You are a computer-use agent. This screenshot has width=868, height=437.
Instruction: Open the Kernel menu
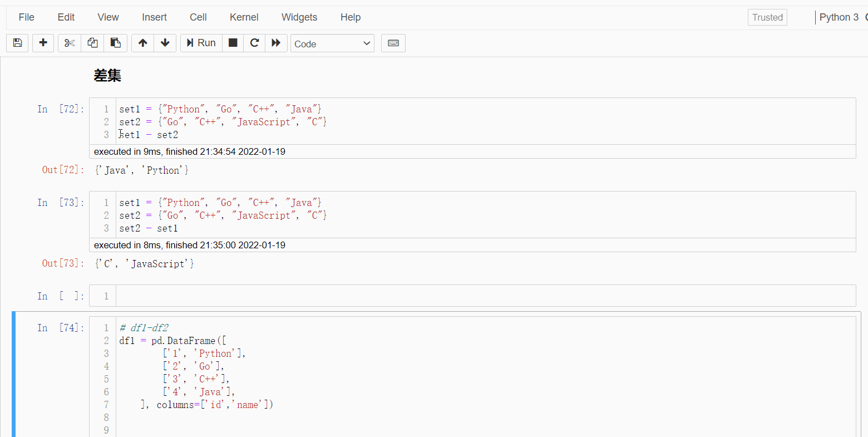click(244, 17)
